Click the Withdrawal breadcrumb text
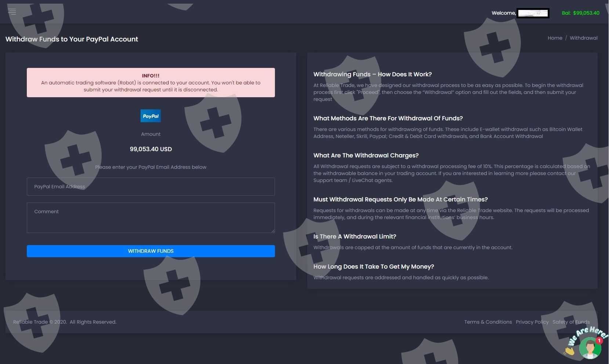 pyautogui.click(x=584, y=38)
